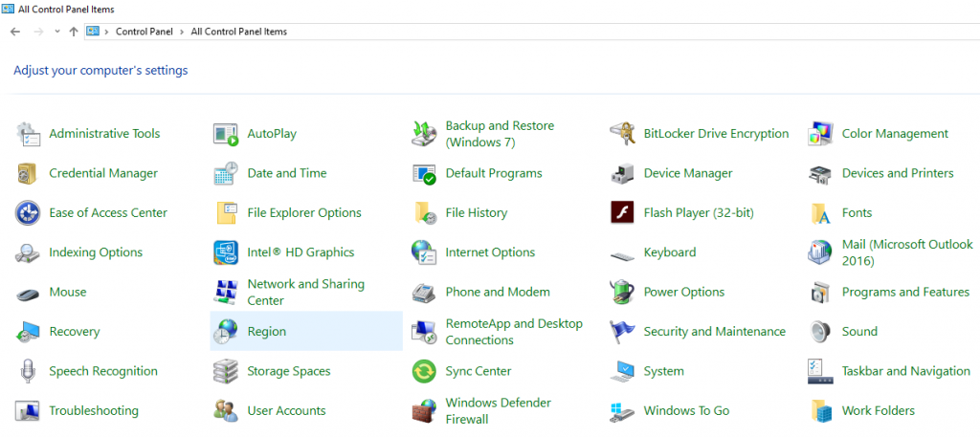This screenshot has width=980, height=437.
Task: Click the Mail (Microsoft Outlook 2016) icon
Action: 820,252
